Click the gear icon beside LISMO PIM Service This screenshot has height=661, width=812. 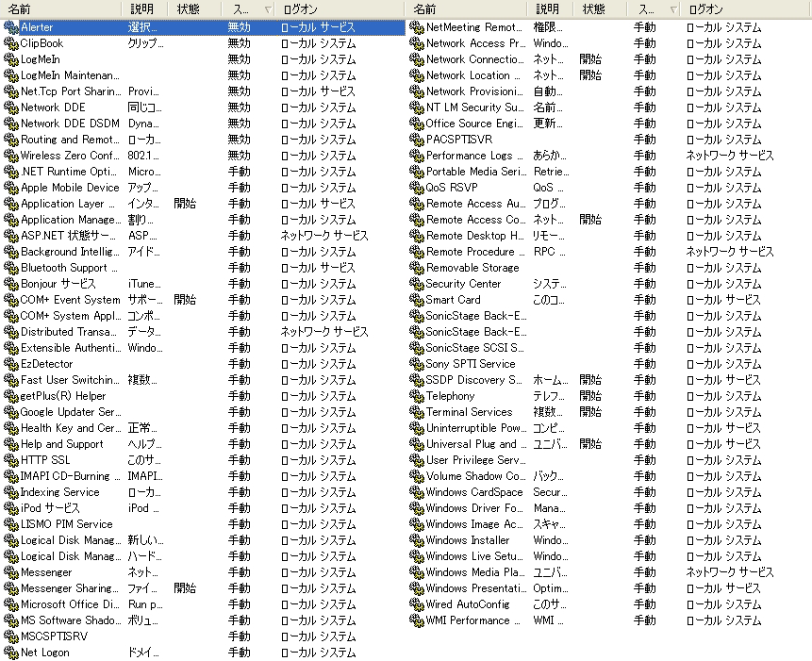11,524
